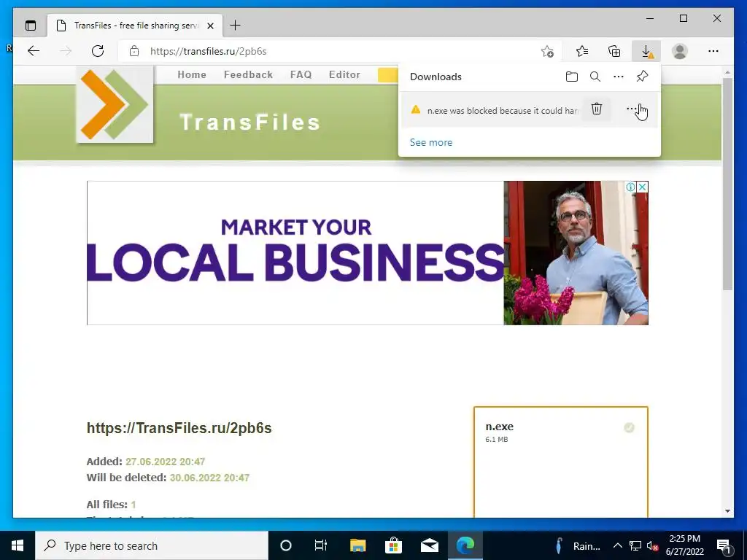Click the browser Back arrow
This screenshot has height=560, width=747.
34,51
